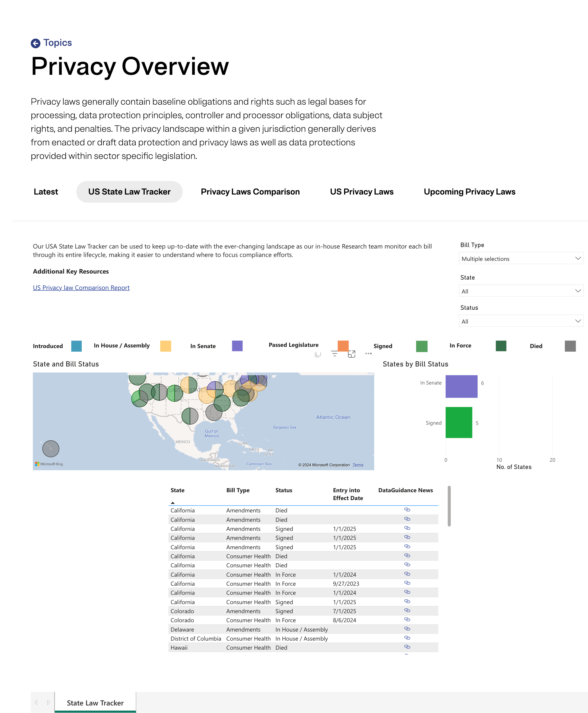Viewport: 588px width, 713px height.
Task: Open the Status filter dropdown
Action: 521,321
